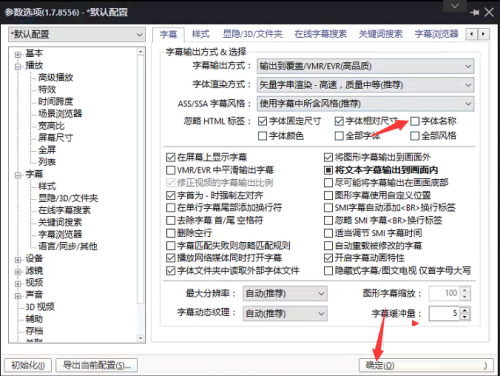Select 3D 视频 in the tree

40,307
